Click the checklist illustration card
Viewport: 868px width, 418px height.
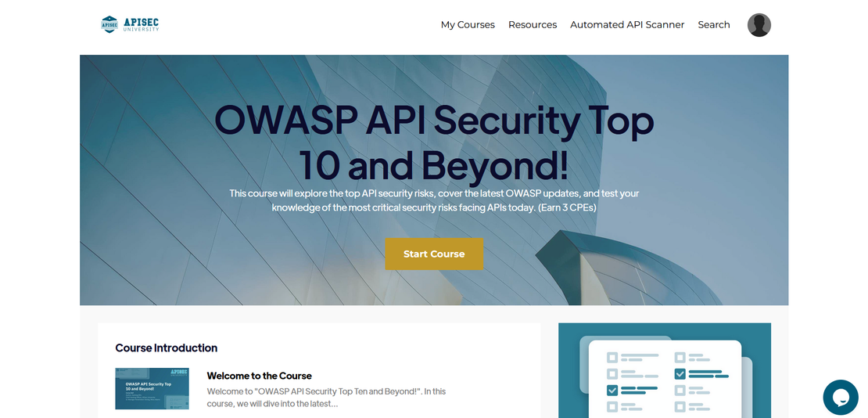pyautogui.click(x=664, y=370)
